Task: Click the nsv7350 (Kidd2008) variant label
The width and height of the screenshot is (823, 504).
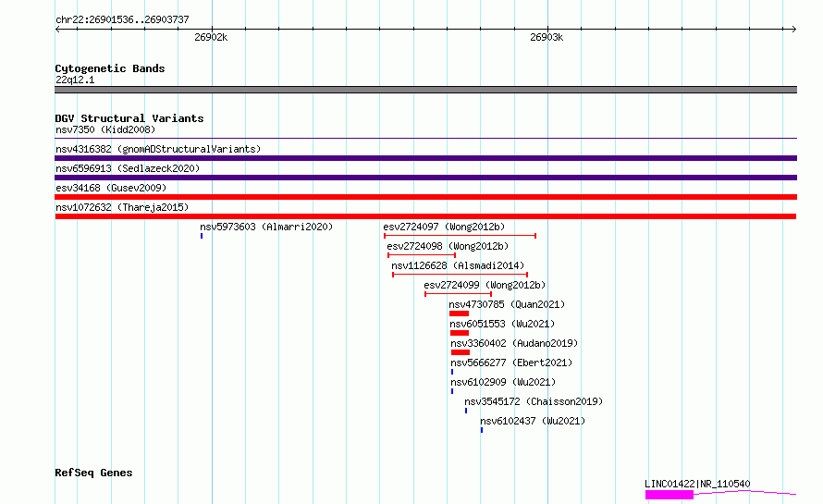Action: 105,129
